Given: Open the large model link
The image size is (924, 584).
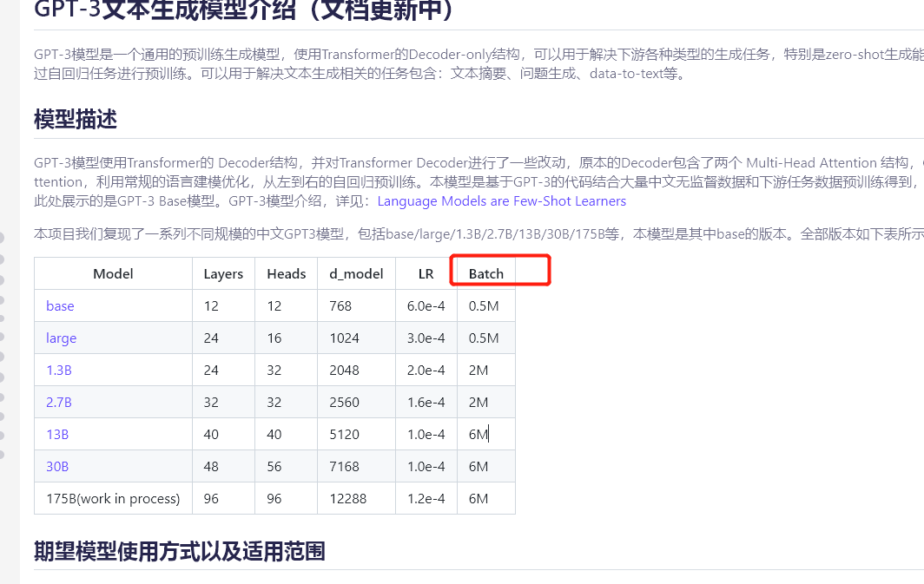Looking at the screenshot, I should click(x=62, y=338).
